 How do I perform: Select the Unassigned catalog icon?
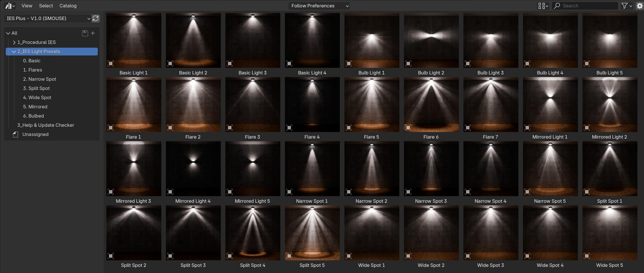pyautogui.click(x=16, y=134)
